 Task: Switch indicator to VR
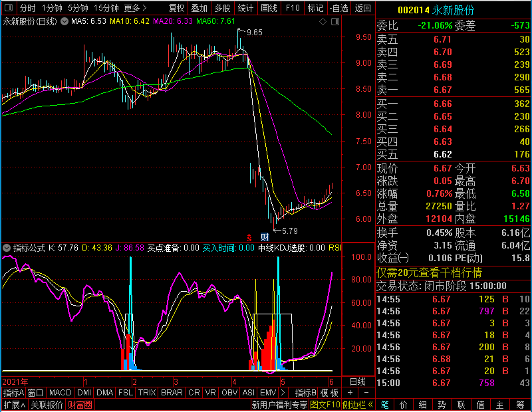pos(210,393)
